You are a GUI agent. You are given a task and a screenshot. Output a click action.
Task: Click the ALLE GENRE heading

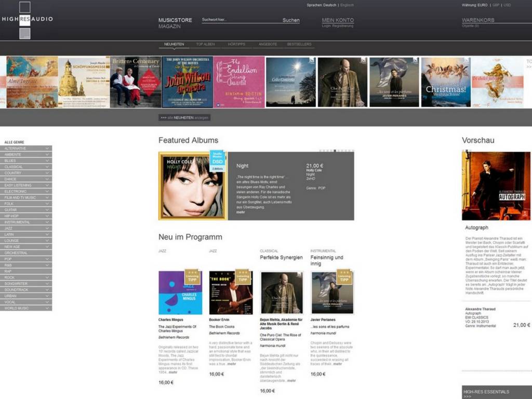point(14,142)
